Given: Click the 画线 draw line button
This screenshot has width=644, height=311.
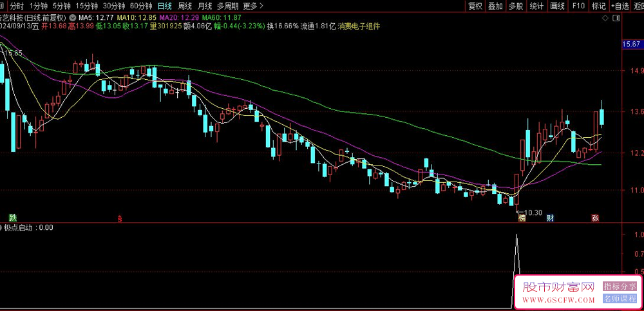Looking at the screenshot, I should point(557,6).
